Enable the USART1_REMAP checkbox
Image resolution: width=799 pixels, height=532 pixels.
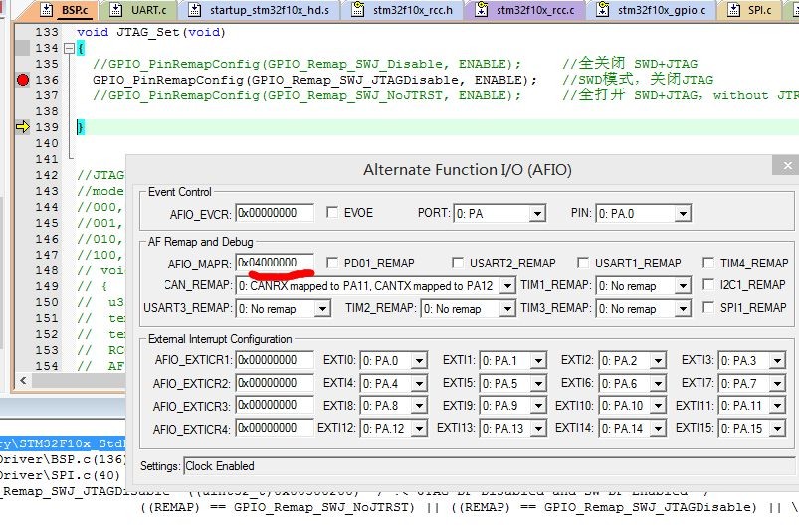click(583, 263)
